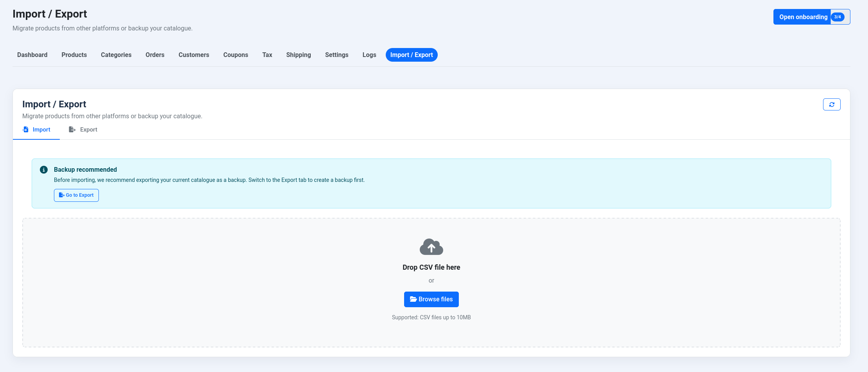
Task: Click the refresh icon on the Import/Export panel
Action: pyautogui.click(x=832, y=104)
